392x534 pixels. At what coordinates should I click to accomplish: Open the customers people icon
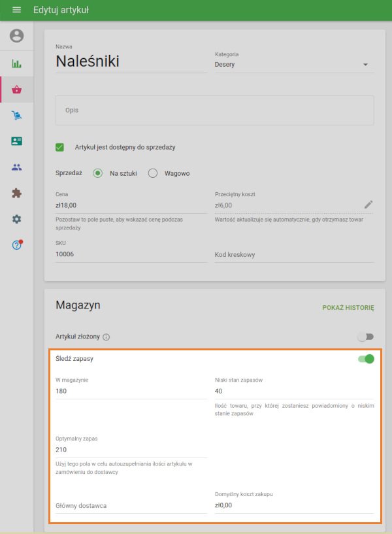(16, 167)
